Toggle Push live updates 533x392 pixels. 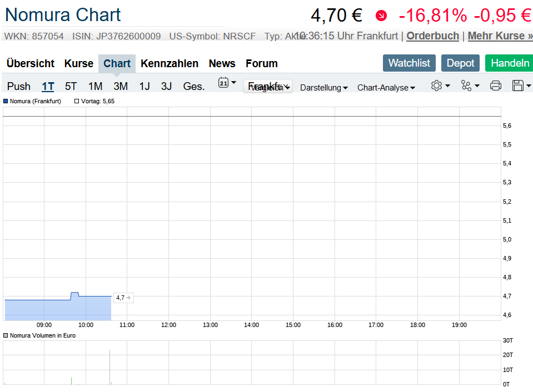pos(19,86)
